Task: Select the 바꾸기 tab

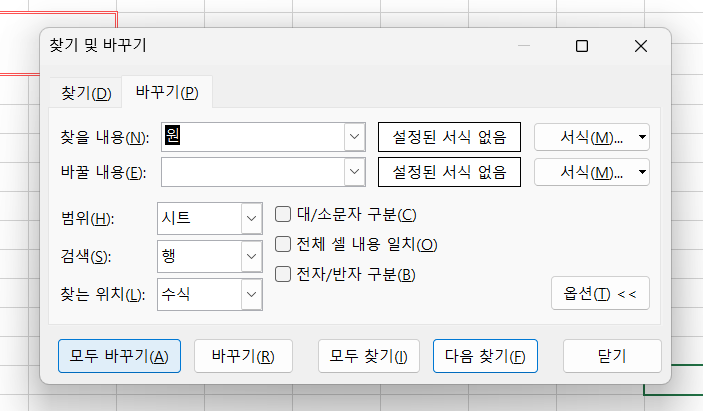Action: click(x=167, y=93)
